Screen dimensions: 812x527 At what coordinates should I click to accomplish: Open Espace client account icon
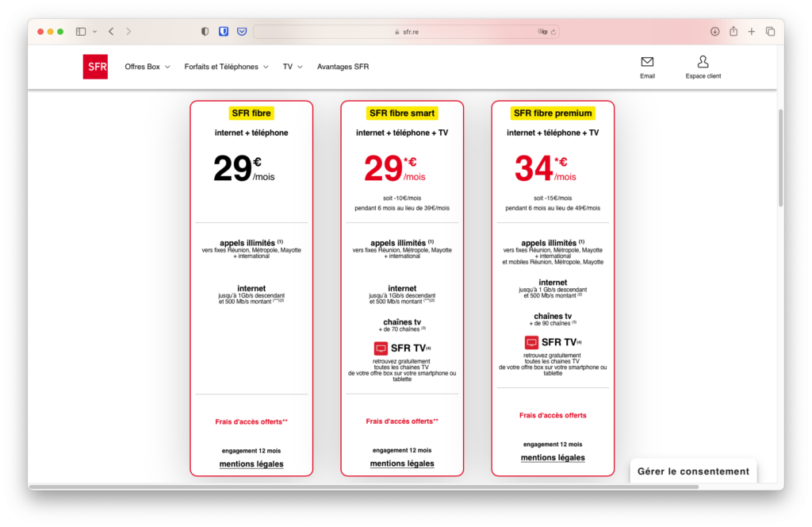(703, 62)
